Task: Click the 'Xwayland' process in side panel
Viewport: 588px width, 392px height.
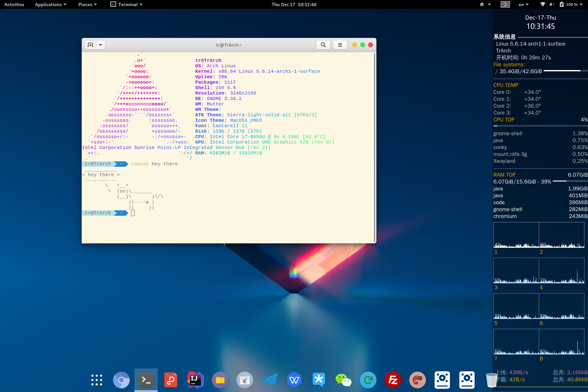Action: pos(504,161)
